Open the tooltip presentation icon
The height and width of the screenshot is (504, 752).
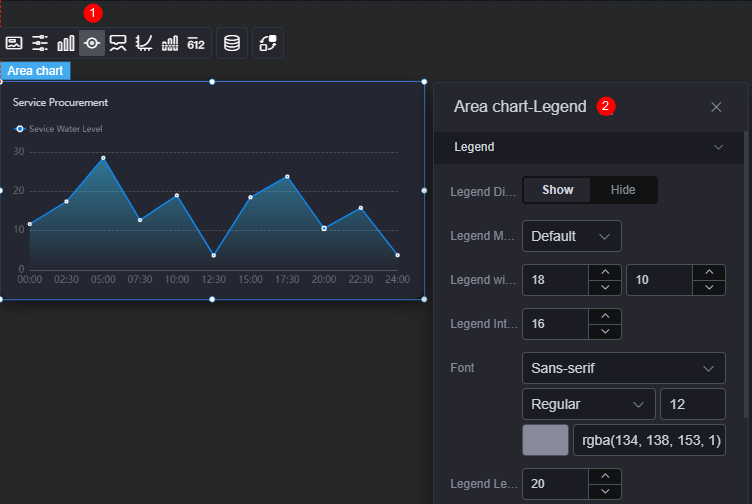click(118, 43)
